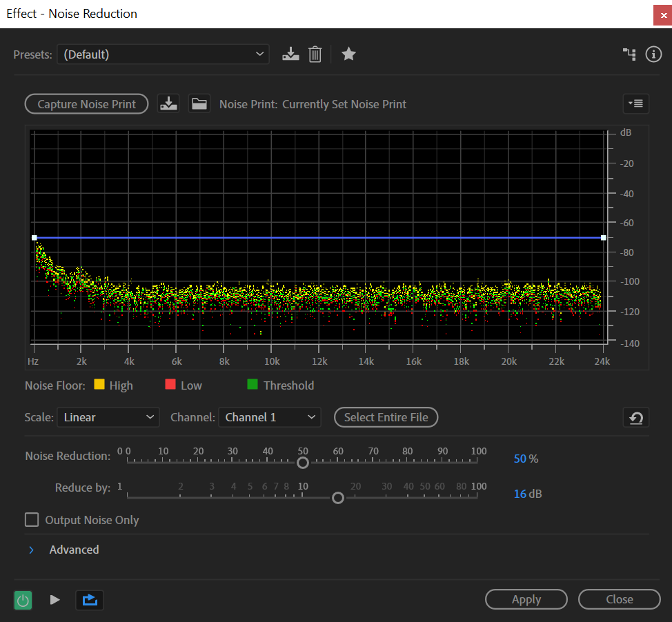Mark preset as favorite with star icon

[x=348, y=54]
